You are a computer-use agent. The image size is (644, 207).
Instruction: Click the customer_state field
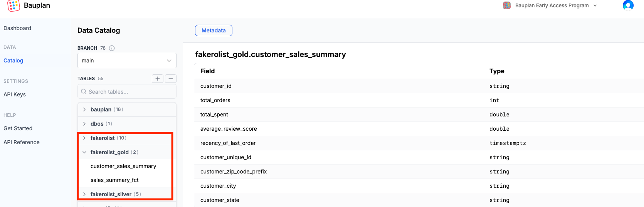point(220,200)
